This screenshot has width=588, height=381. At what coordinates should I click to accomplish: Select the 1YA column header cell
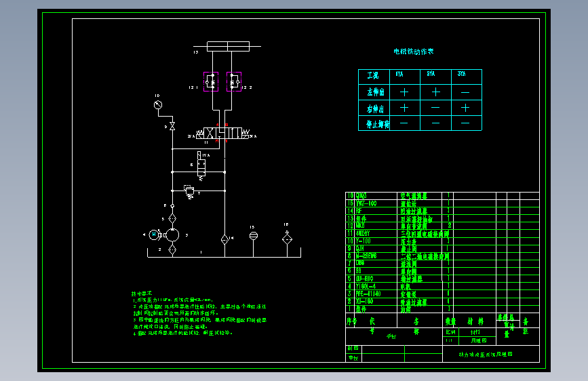(x=405, y=77)
